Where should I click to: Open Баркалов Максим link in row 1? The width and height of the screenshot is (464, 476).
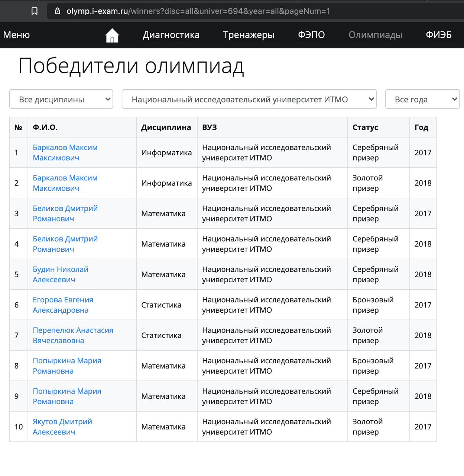click(65, 152)
